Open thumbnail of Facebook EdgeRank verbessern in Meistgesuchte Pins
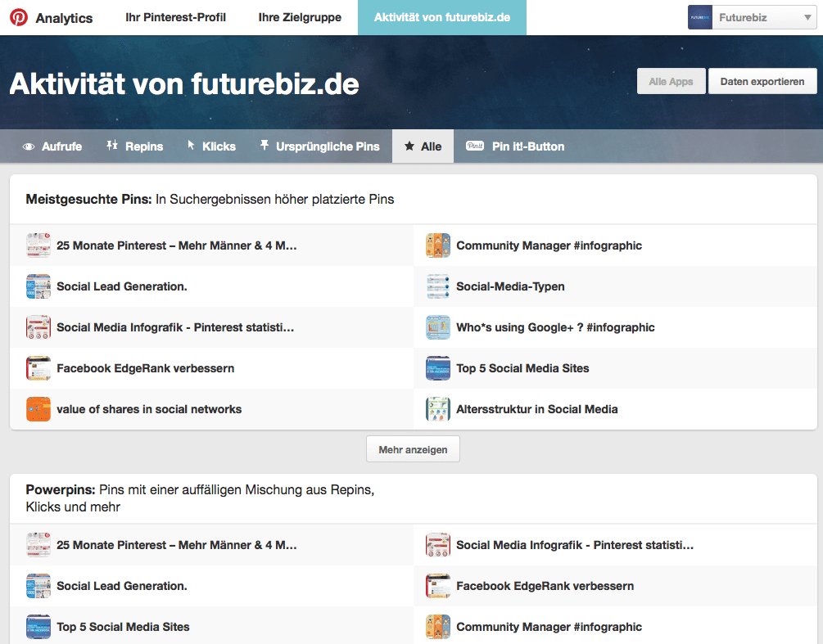This screenshot has height=644, width=823. [38, 368]
